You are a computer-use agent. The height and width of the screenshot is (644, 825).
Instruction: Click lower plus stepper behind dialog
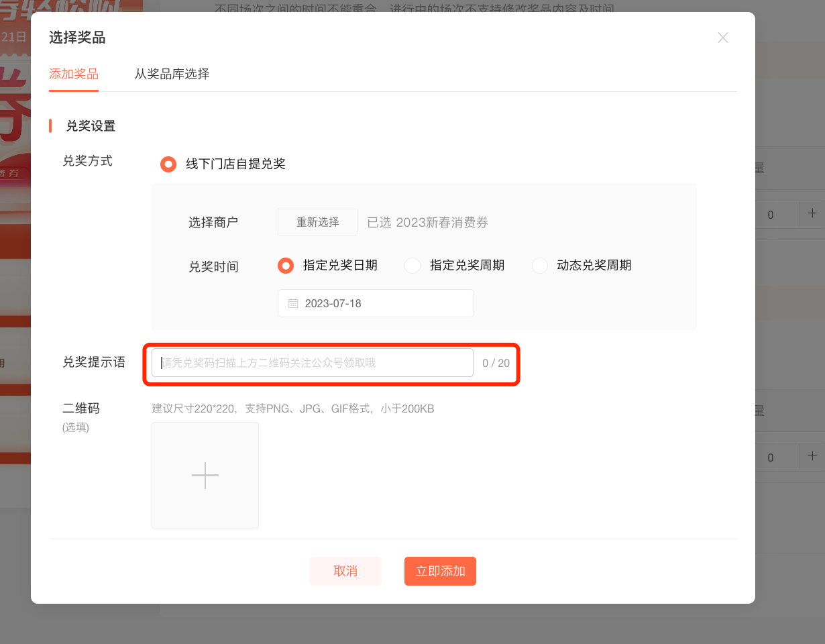point(812,456)
